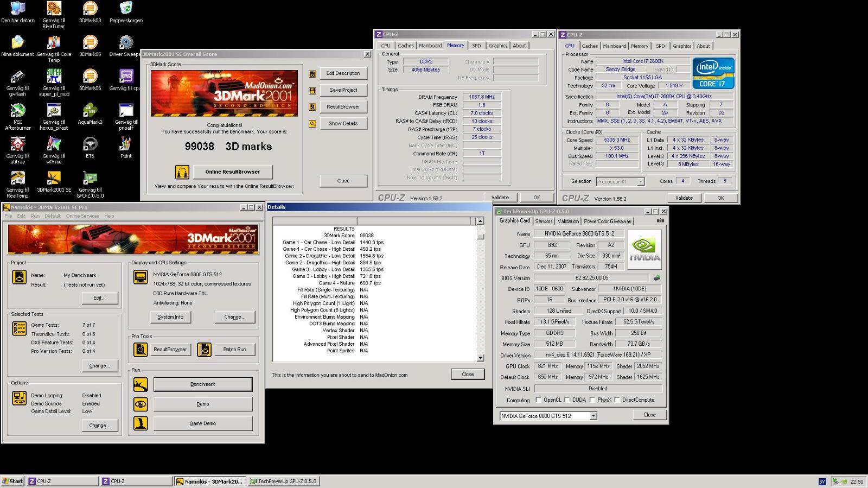Open the 3DMark06 desktop icon
This screenshot has height=488, width=868.
click(90, 80)
